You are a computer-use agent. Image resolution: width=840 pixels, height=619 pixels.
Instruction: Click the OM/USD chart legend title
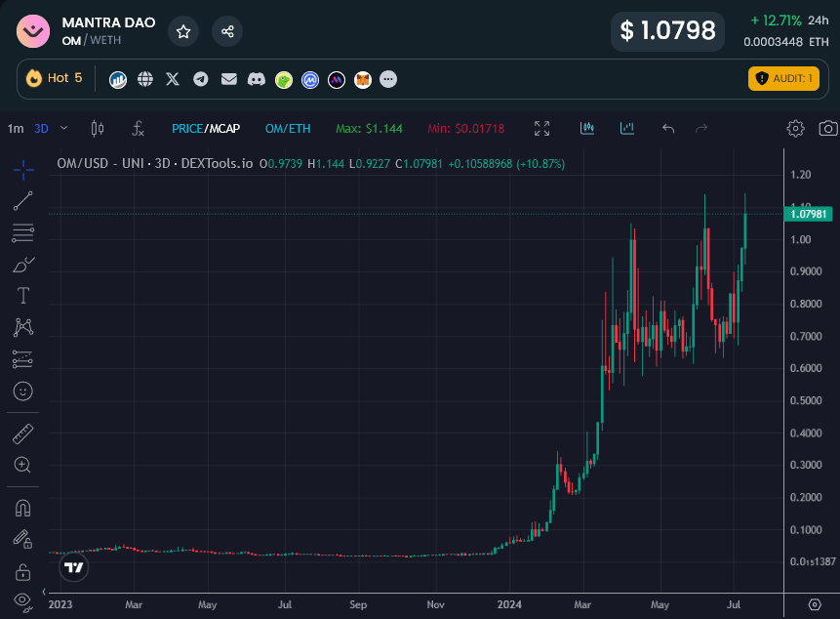tap(155, 163)
